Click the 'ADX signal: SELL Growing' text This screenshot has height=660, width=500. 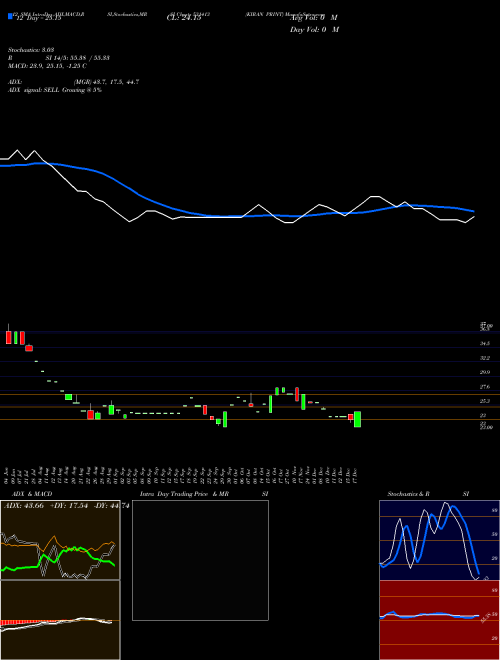pos(55,90)
